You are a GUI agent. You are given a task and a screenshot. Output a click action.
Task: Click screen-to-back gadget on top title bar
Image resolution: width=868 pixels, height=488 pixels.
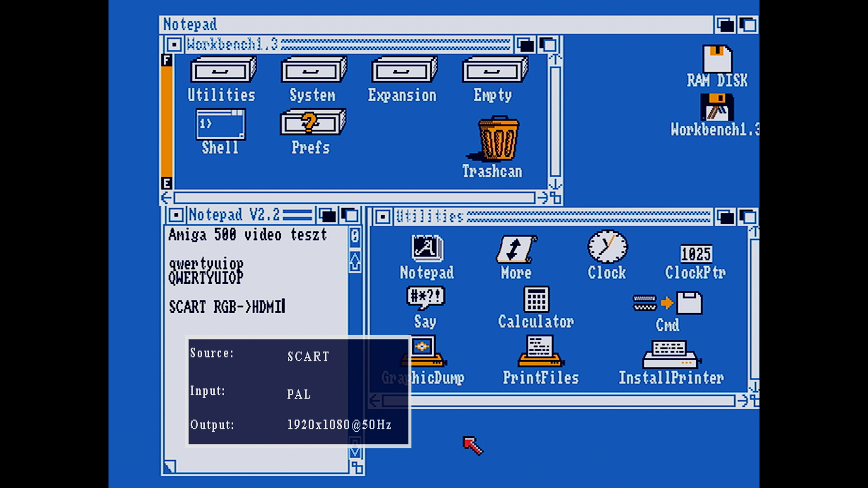(x=725, y=24)
